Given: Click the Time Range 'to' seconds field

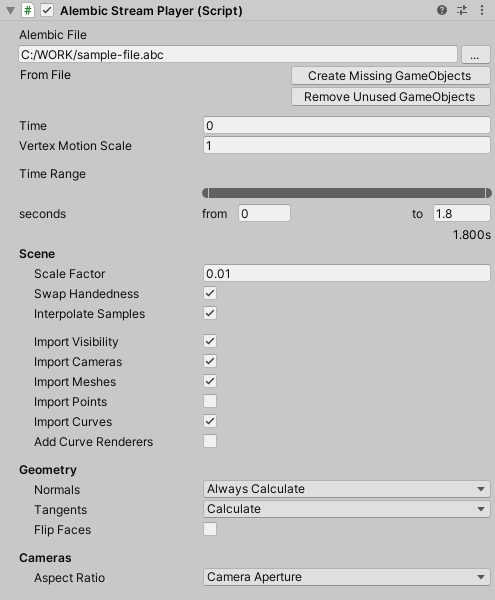Looking at the screenshot, I should click(461, 213).
